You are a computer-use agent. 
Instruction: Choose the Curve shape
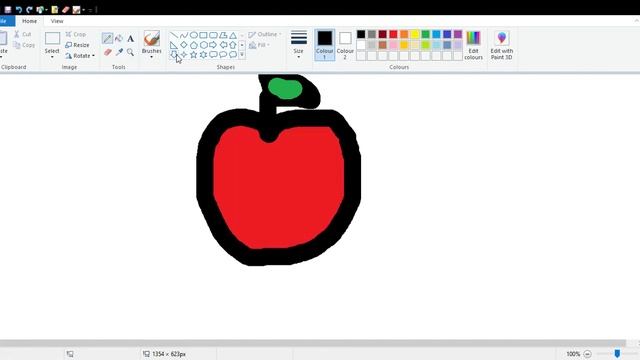click(184, 35)
